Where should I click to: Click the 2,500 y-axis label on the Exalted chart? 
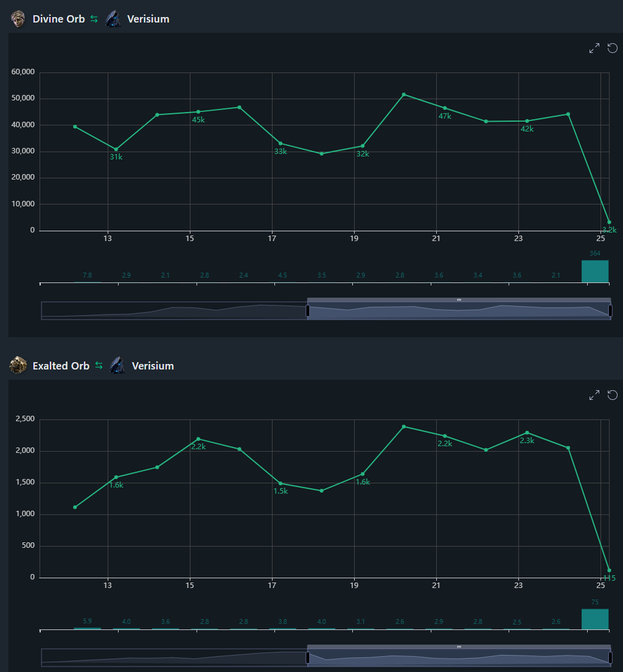(26, 419)
